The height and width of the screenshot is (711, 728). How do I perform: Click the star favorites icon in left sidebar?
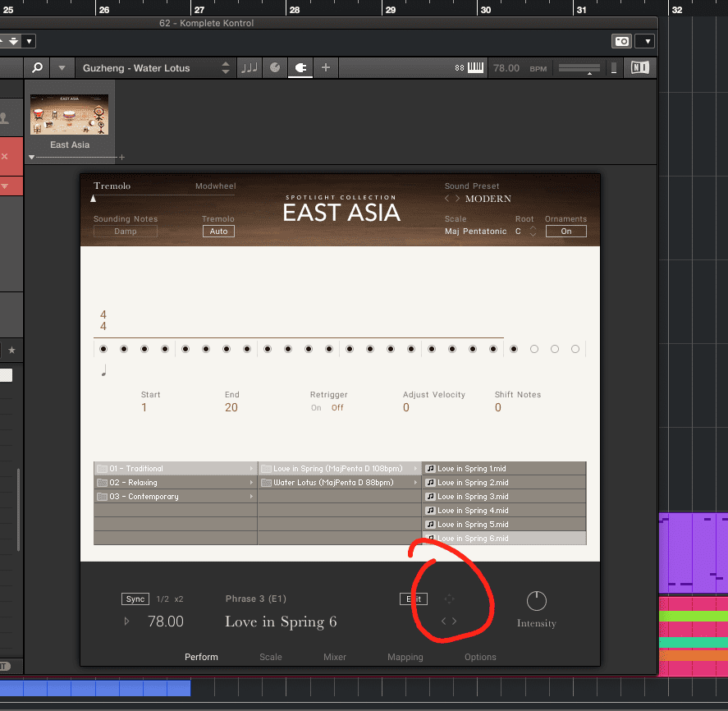(x=12, y=350)
